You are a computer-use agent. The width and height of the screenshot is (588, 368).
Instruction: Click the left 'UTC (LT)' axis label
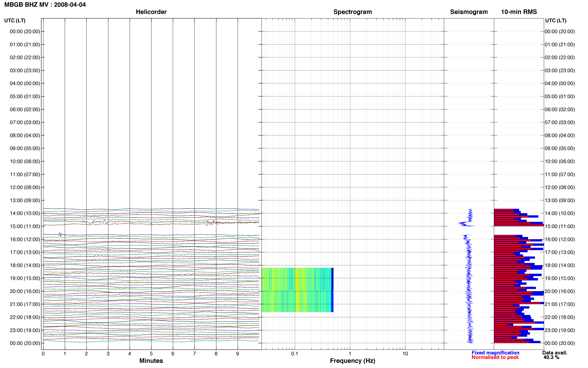click(x=15, y=20)
